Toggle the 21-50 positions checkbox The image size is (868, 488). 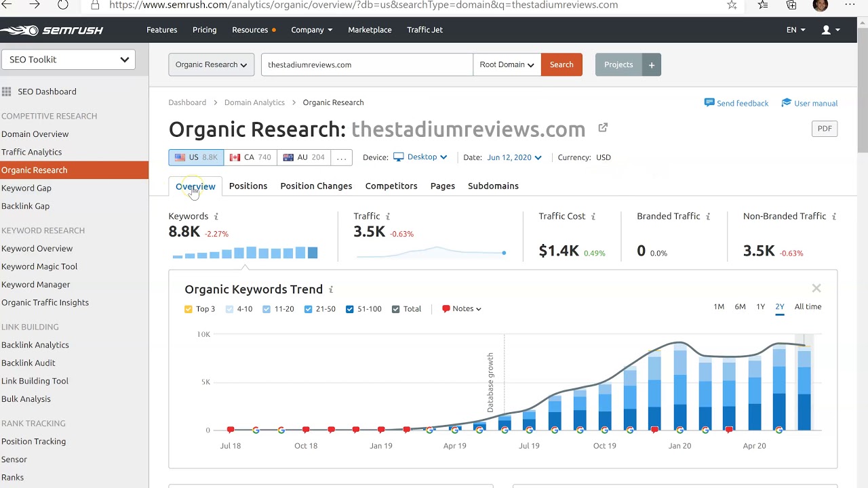[x=309, y=309]
